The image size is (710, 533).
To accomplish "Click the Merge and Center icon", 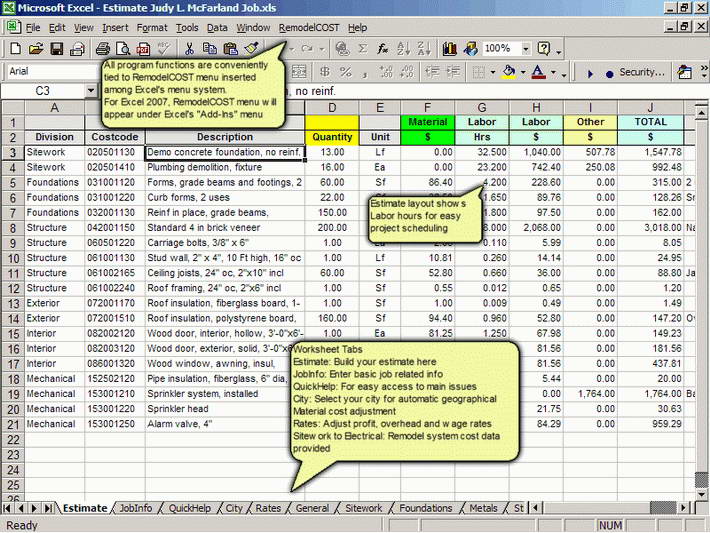I will 299,72.
